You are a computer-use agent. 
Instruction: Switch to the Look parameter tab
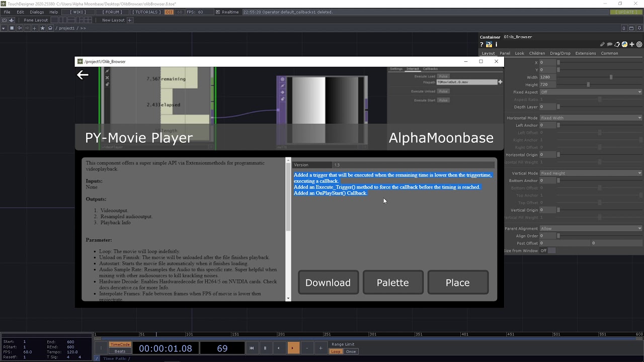(519, 53)
